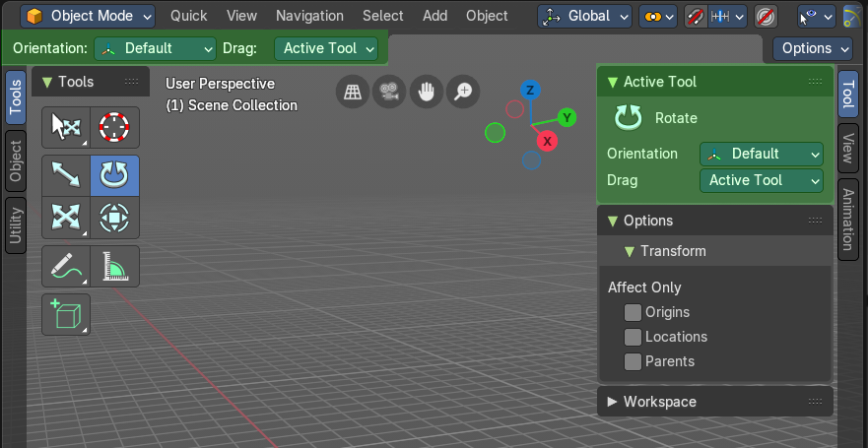Expand the Workspace panel
868x448 pixels.
[x=715, y=402]
